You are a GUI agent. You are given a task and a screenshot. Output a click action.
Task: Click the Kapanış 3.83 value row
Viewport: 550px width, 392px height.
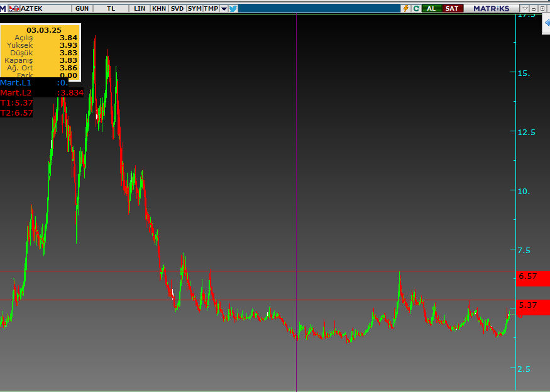pos(41,61)
